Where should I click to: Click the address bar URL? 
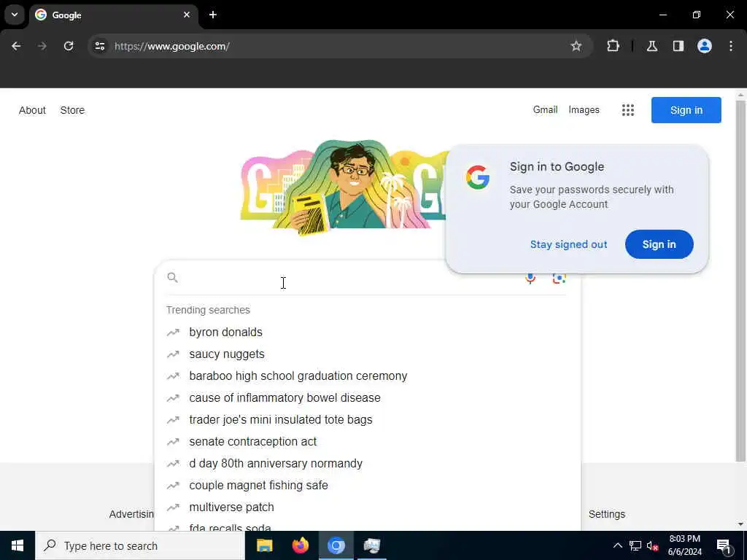(x=172, y=46)
